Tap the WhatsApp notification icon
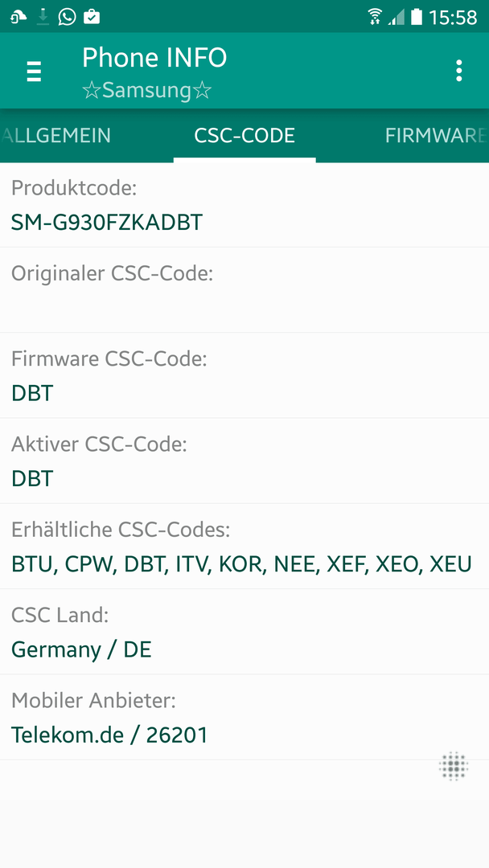Image resolution: width=489 pixels, height=868 pixels. coord(67,17)
